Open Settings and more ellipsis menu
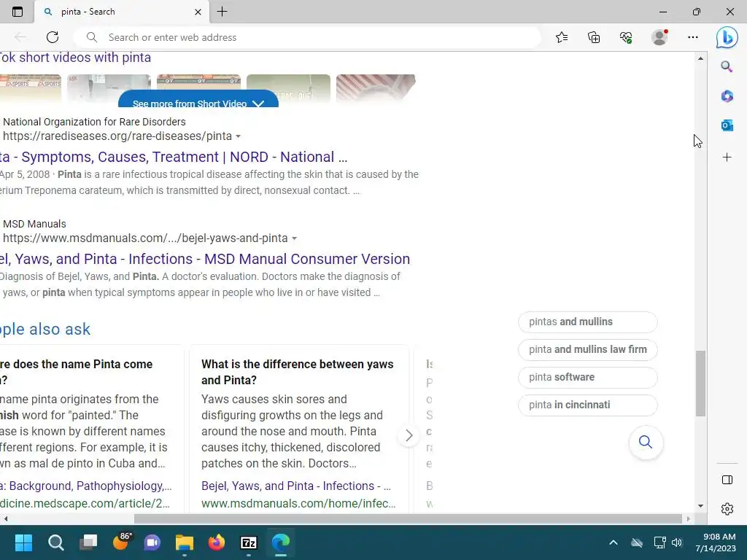 coord(693,37)
